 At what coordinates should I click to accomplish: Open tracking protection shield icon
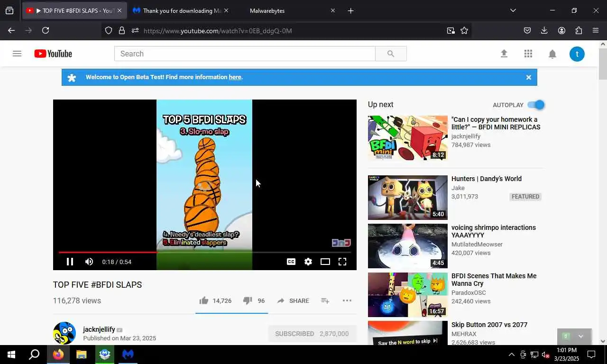click(x=109, y=30)
